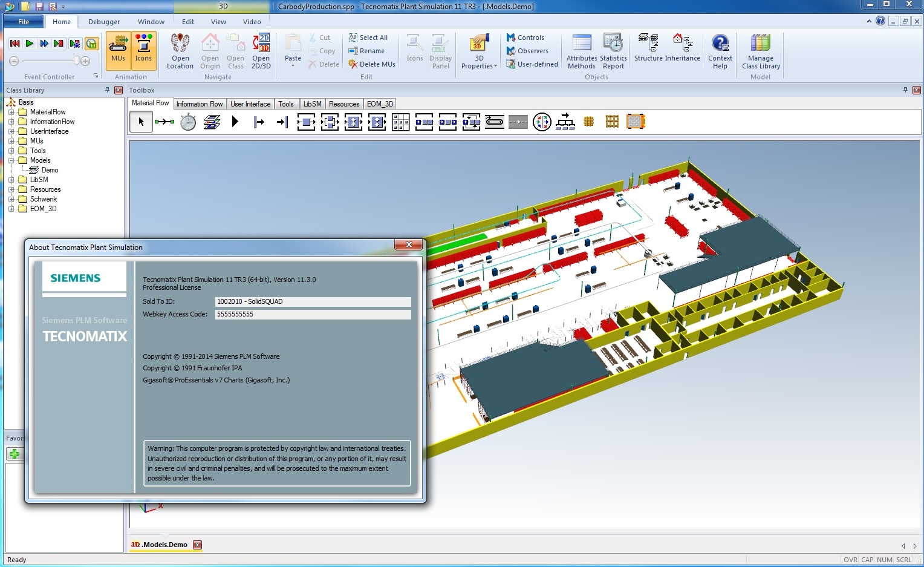Click the debug bug icon in Event Controller

(x=75, y=44)
